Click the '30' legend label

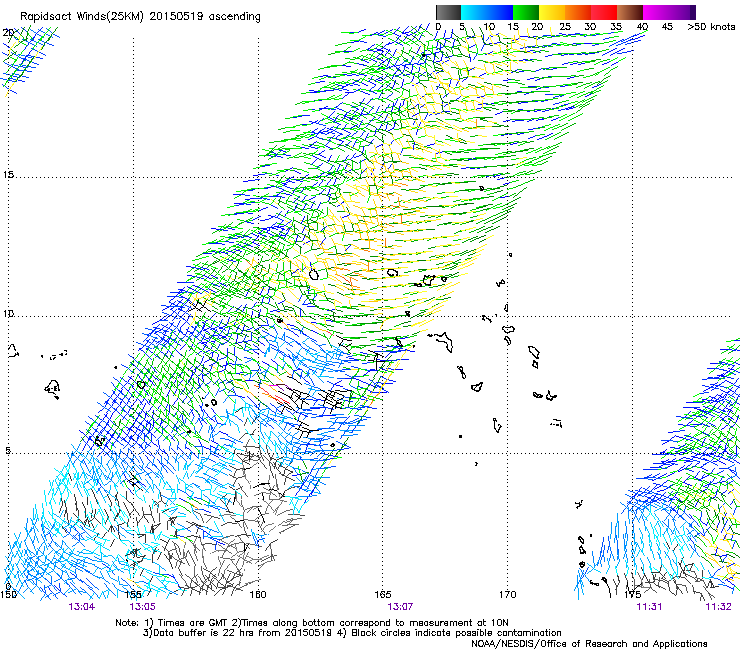(590, 27)
